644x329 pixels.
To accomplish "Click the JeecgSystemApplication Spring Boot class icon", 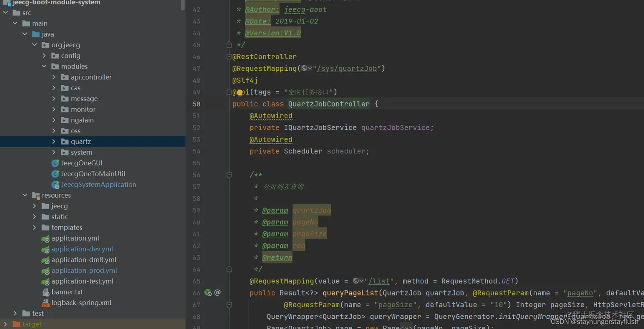I will click(55, 185).
